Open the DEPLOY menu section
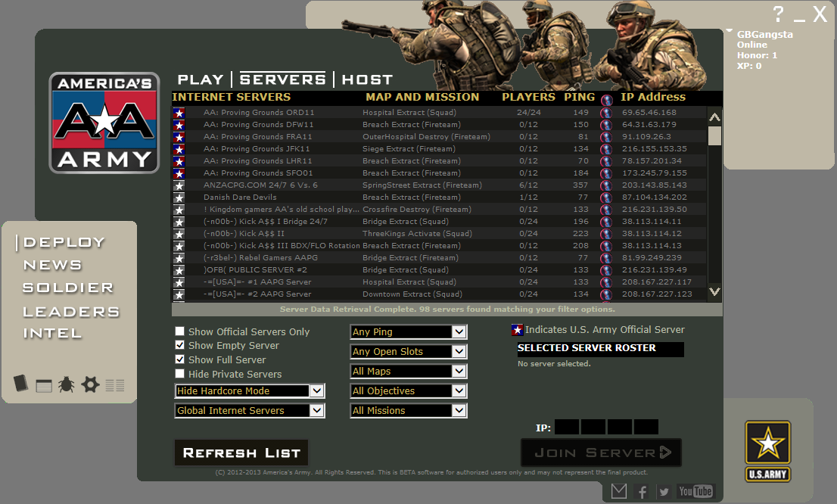 click(x=64, y=242)
